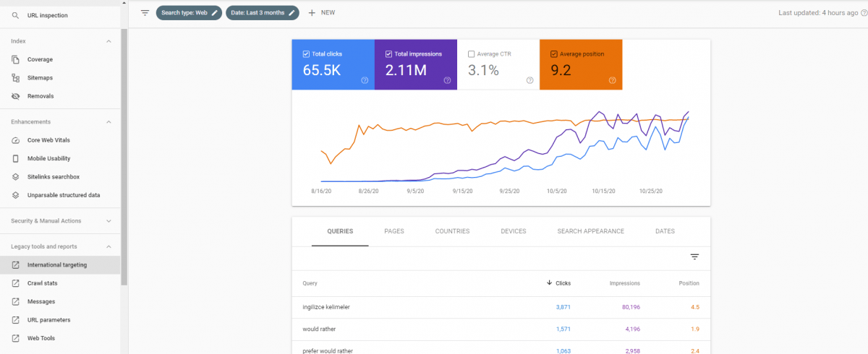
Task: Click the sidebar vertical scrollbar
Action: point(124,155)
